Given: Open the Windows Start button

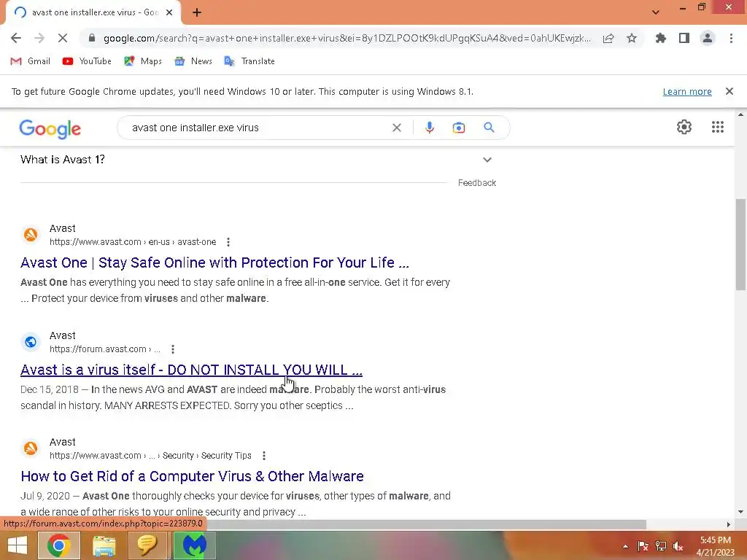Looking at the screenshot, I should 18,545.
